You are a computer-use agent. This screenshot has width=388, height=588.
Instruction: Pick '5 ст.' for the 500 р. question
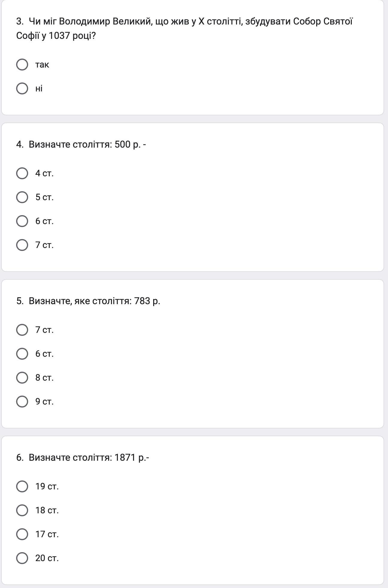click(22, 197)
